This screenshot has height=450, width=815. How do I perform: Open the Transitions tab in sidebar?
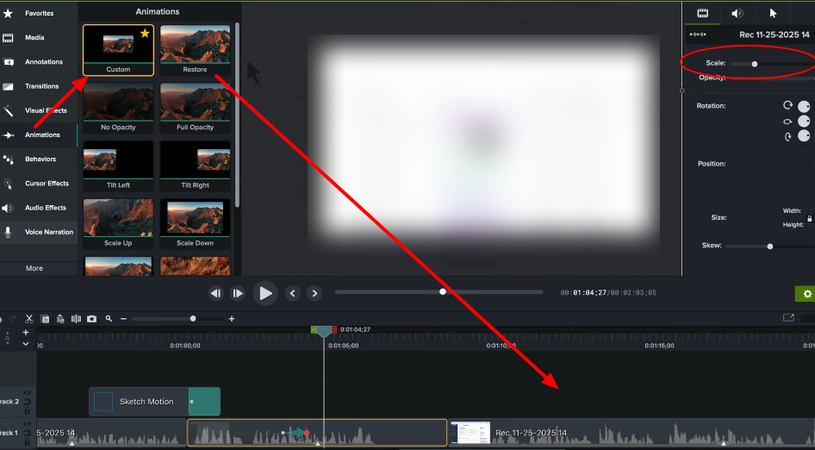[38, 86]
